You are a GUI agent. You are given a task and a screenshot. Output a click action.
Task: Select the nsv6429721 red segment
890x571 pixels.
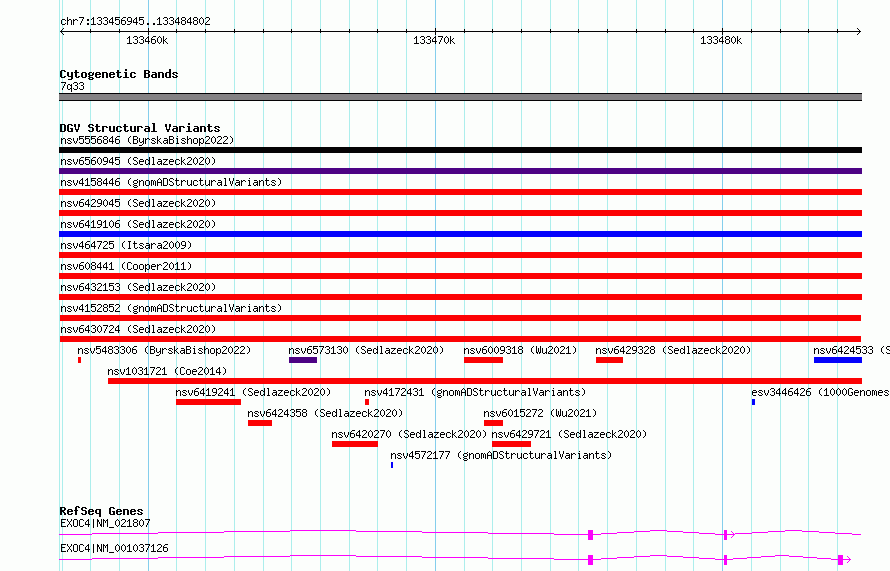(x=511, y=444)
